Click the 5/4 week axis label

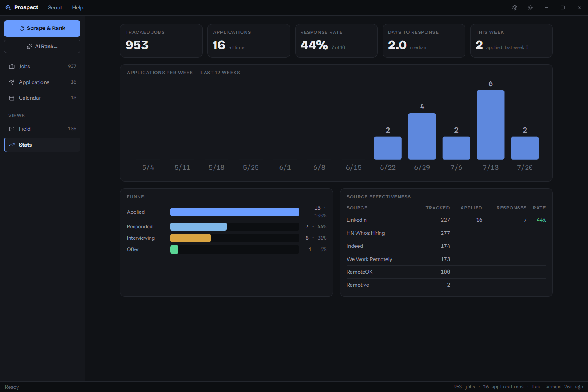(148, 168)
